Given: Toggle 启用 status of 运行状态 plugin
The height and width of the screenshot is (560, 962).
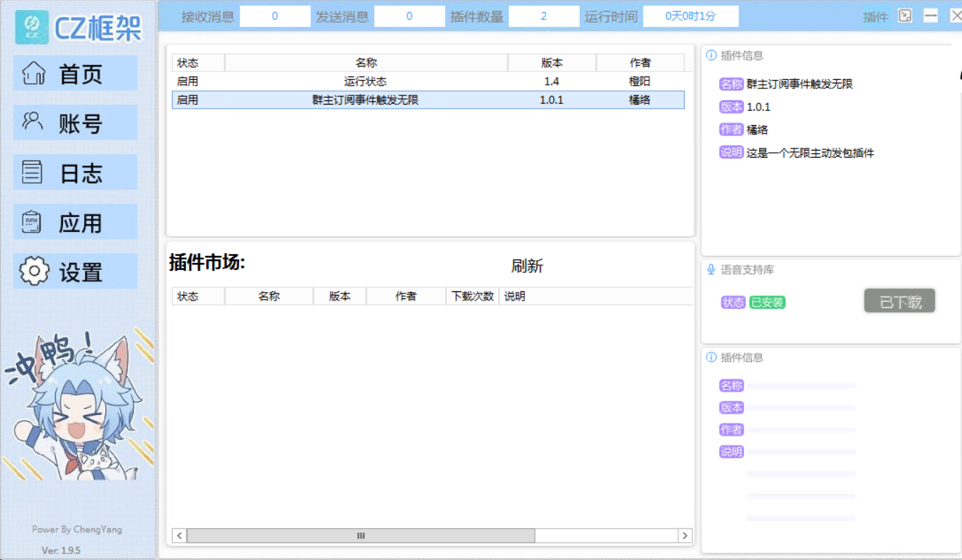Looking at the screenshot, I should pos(186,81).
